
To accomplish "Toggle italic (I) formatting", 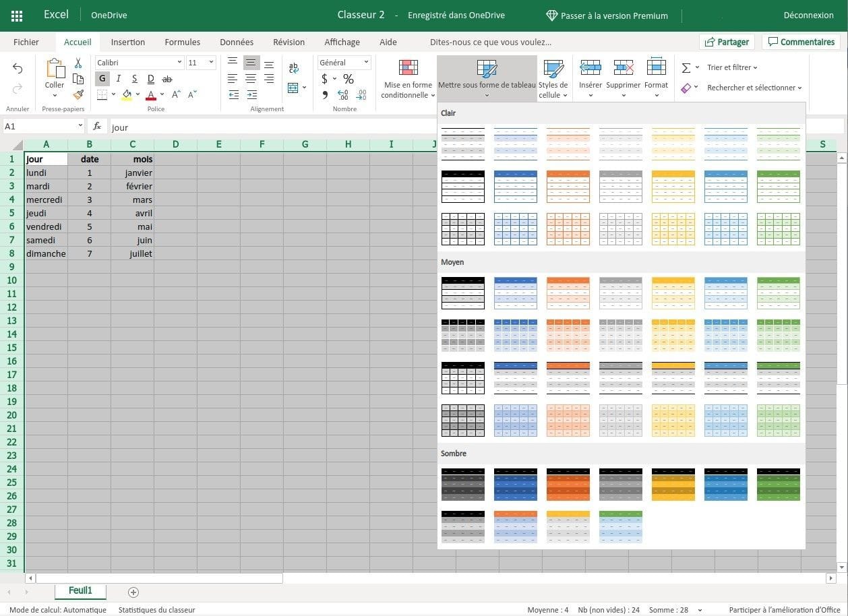I will pos(119,79).
